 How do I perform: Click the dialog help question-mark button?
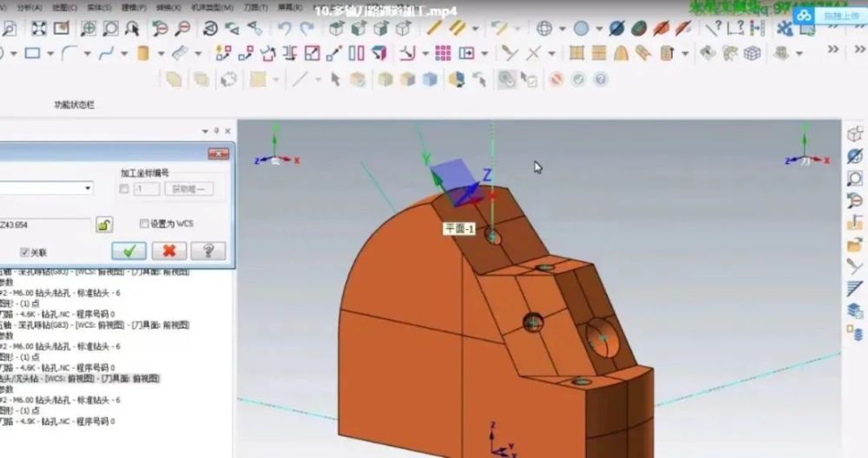pyautogui.click(x=208, y=252)
